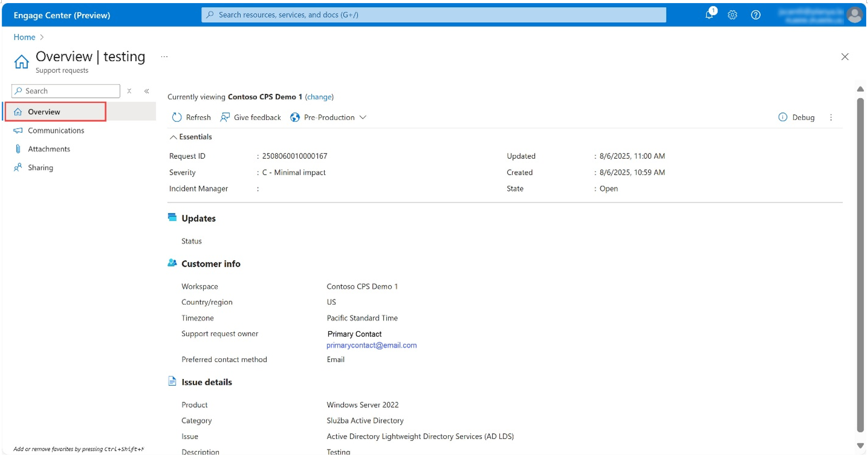868x467 pixels.
Task: Click the primarycontact@email.com link
Action: point(371,345)
